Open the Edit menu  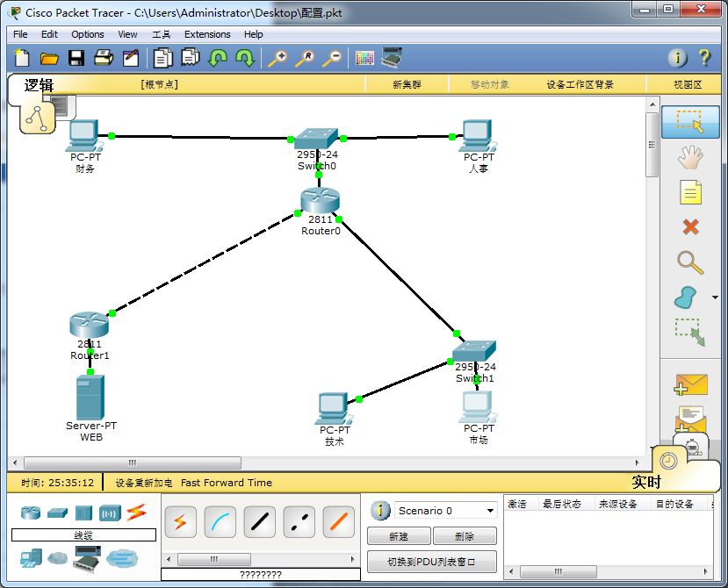coord(49,34)
